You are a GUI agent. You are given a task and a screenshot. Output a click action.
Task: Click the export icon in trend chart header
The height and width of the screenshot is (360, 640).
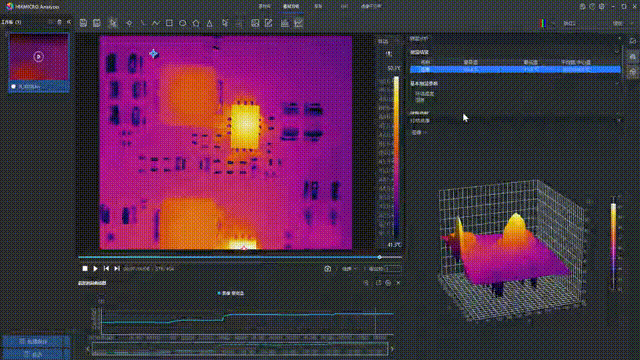[378, 283]
